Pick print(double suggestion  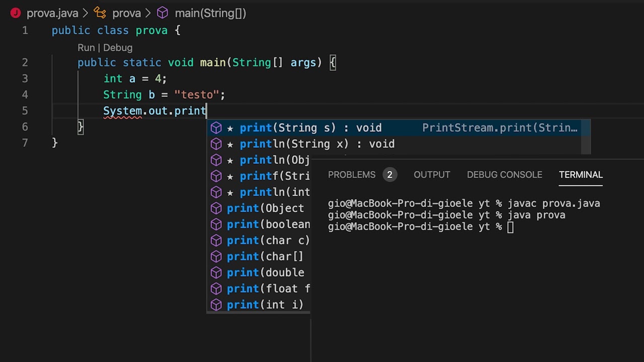[259, 273]
